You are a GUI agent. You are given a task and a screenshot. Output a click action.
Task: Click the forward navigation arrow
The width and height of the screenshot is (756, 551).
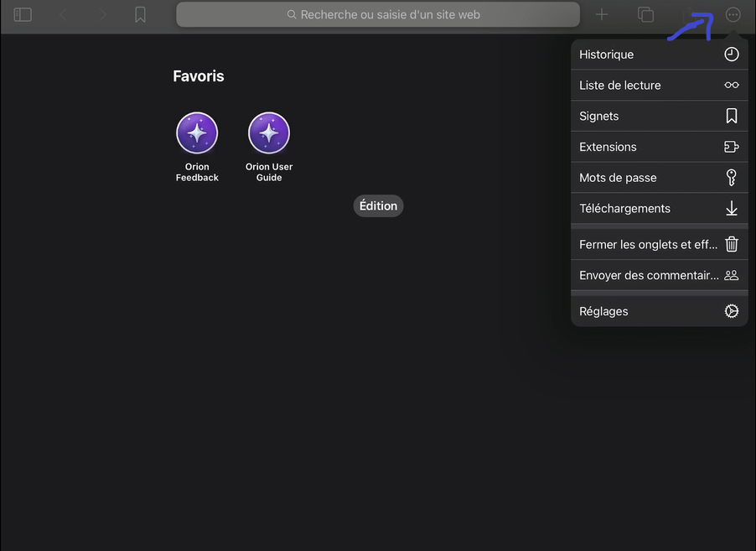pyautogui.click(x=103, y=15)
